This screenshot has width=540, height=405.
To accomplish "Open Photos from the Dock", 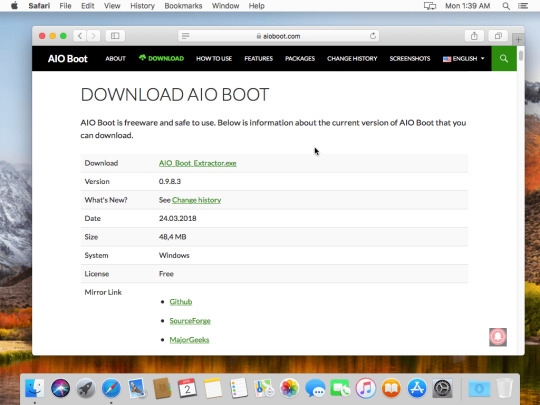I will 289,388.
